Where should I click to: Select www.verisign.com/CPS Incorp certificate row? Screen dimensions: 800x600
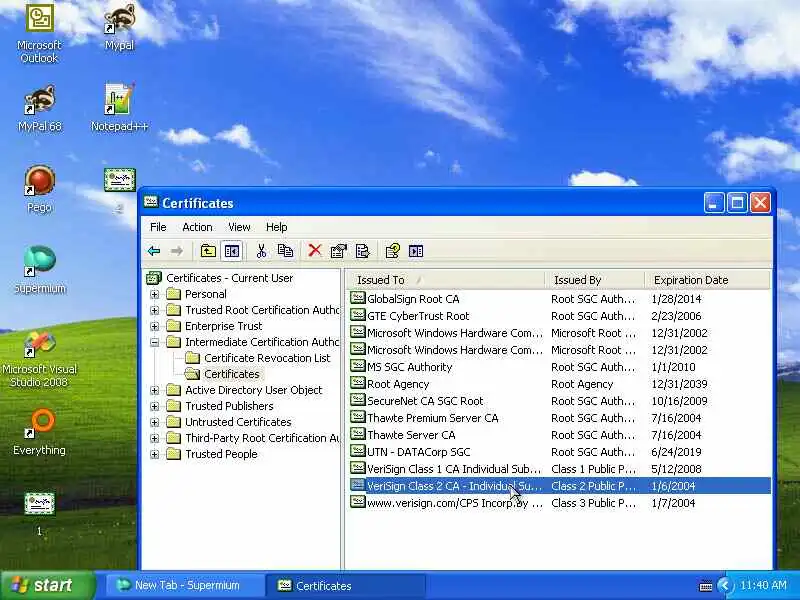(559, 503)
